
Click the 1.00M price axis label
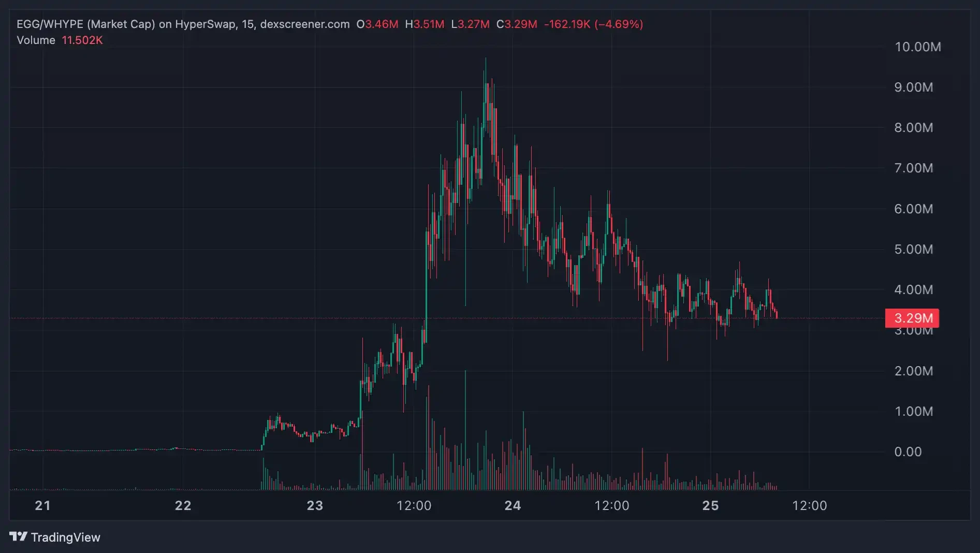(x=914, y=412)
